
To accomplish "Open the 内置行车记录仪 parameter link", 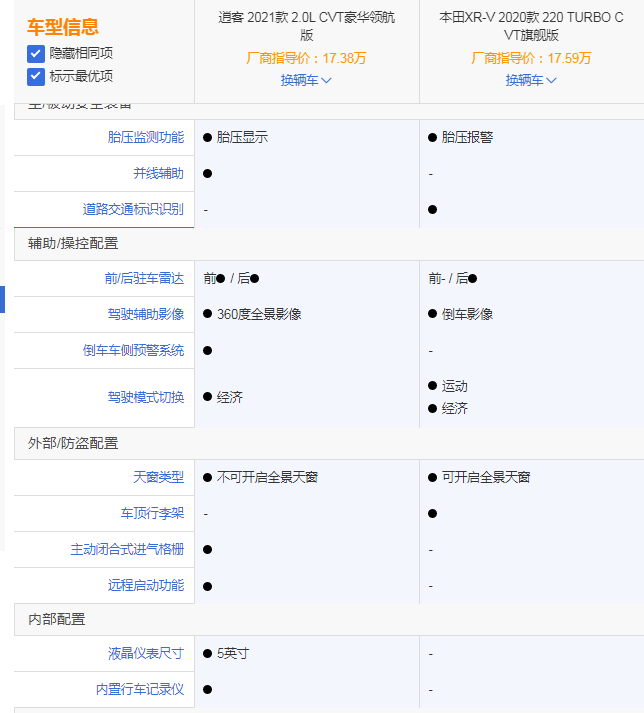I will click(140, 689).
